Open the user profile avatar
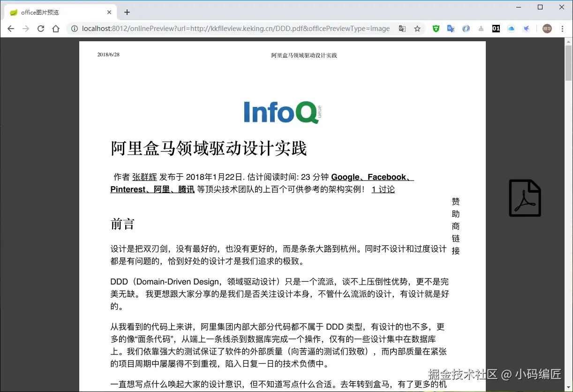This screenshot has width=573, height=392. point(547,29)
